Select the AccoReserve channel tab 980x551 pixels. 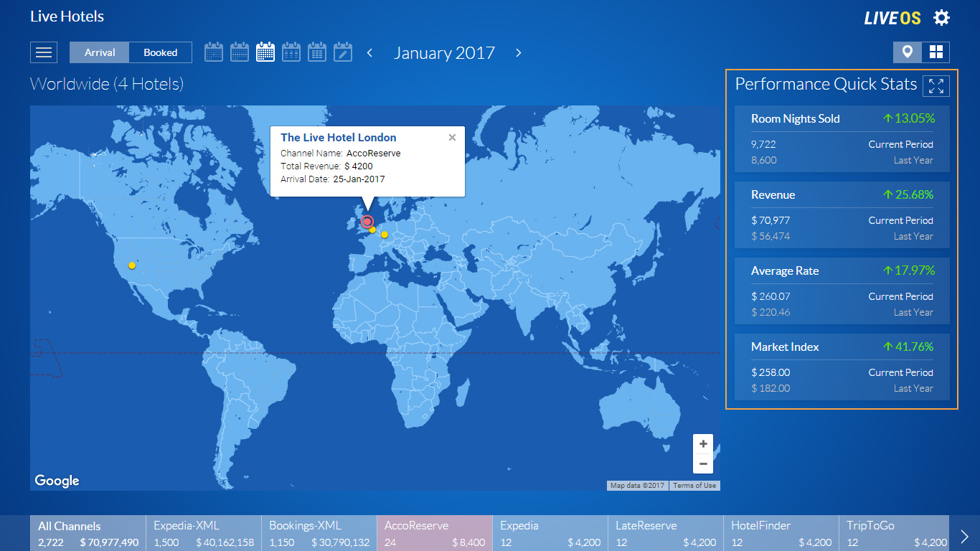pyautogui.click(x=435, y=533)
